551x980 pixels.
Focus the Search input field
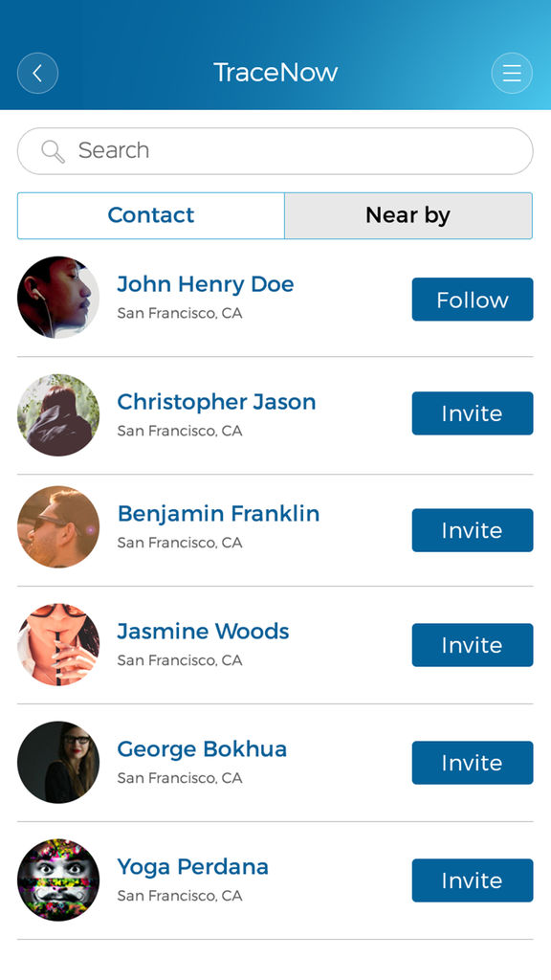pyautogui.click(x=275, y=151)
